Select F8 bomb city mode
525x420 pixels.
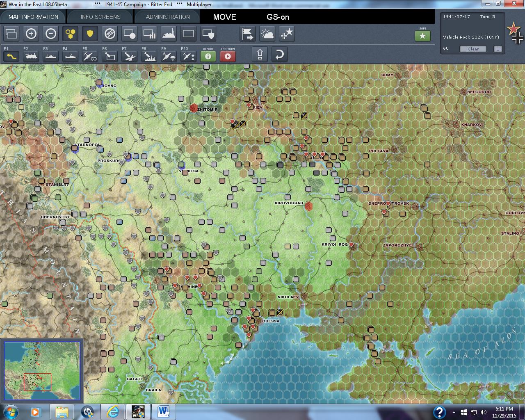pos(149,56)
